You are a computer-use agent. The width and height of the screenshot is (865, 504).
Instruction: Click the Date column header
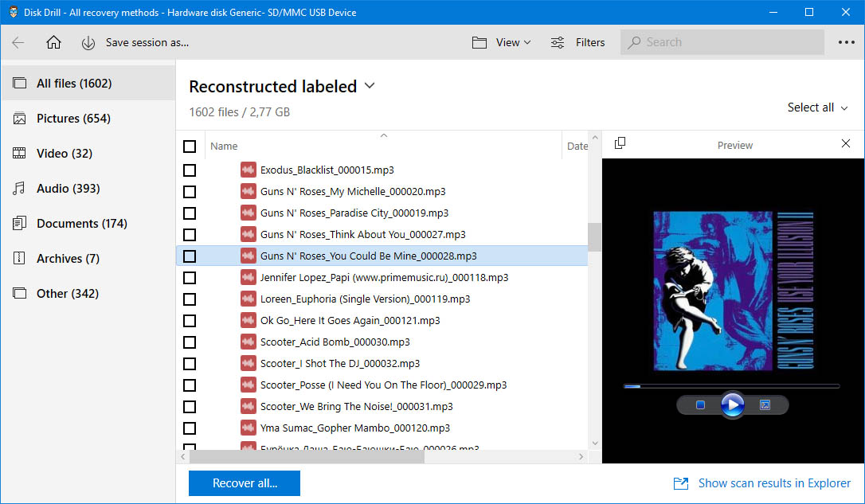[577, 147]
